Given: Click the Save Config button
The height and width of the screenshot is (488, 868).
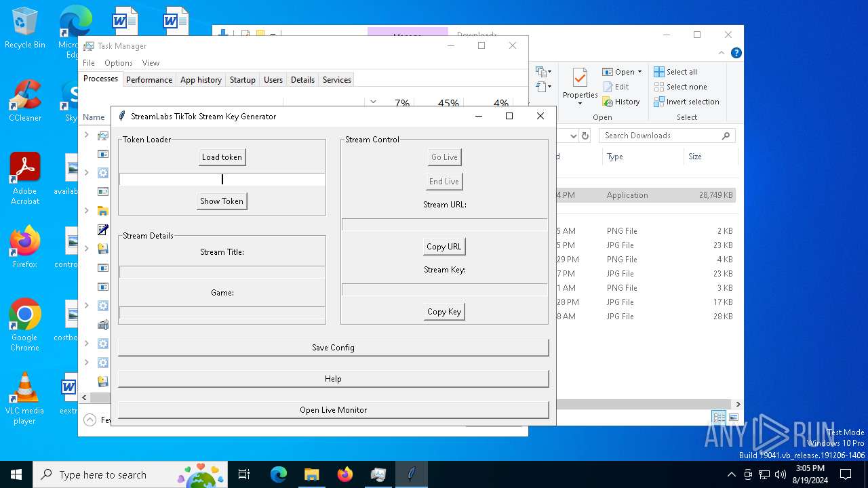Looking at the screenshot, I should tap(333, 348).
